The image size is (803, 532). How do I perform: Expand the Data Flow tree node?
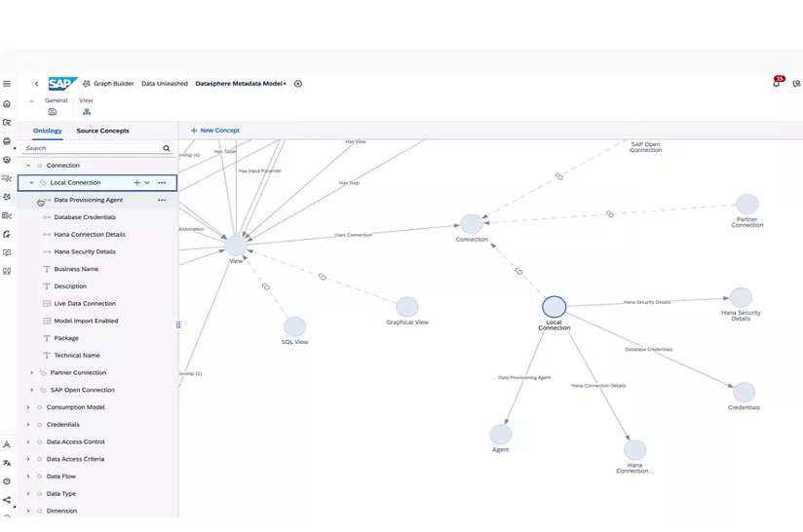click(x=28, y=476)
